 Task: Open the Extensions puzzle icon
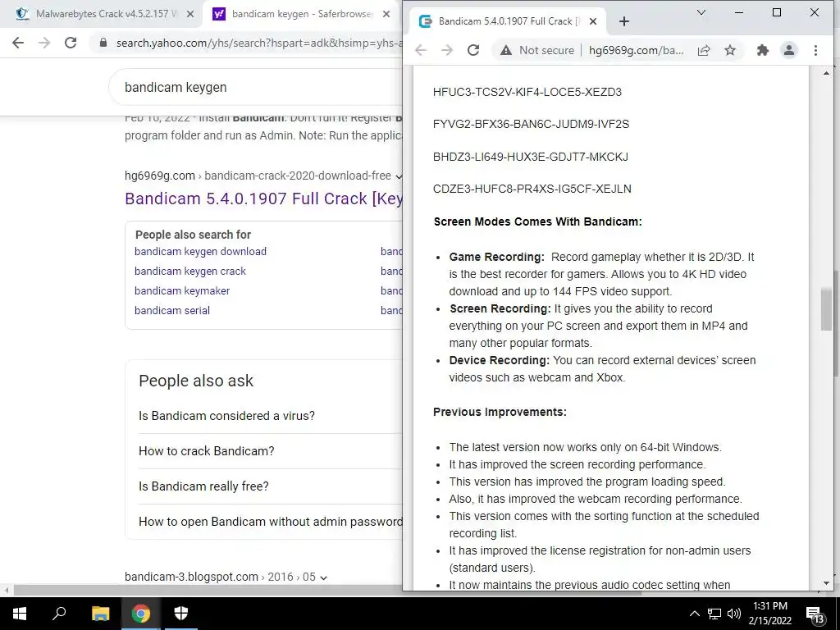point(762,50)
